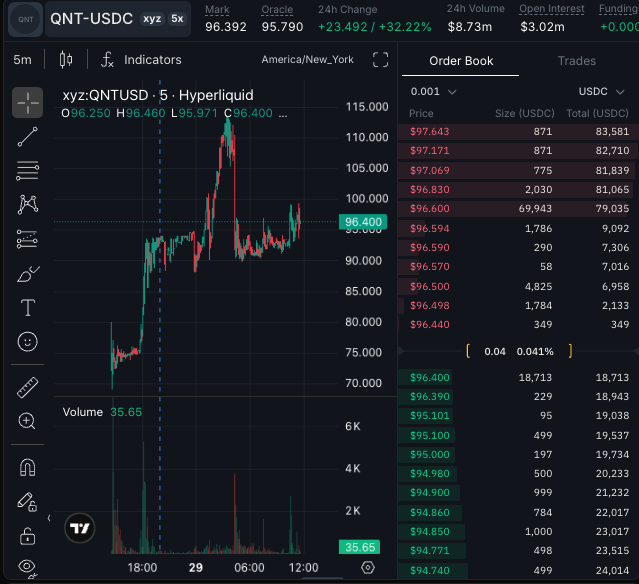Click the bid price $94.850

pos(430,531)
